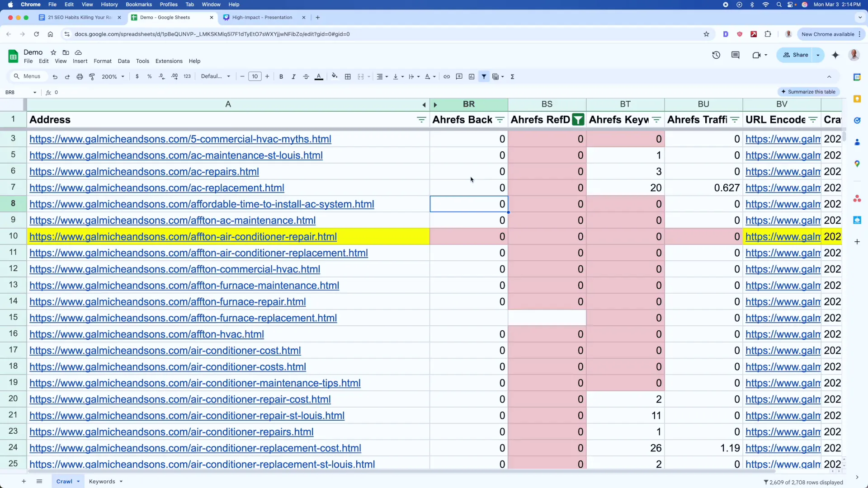Expand the Share button dropdown arrow
The width and height of the screenshot is (868, 488).
click(x=818, y=55)
